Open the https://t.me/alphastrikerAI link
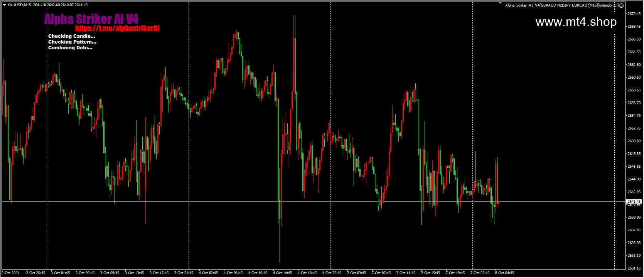 [x=117, y=28]
